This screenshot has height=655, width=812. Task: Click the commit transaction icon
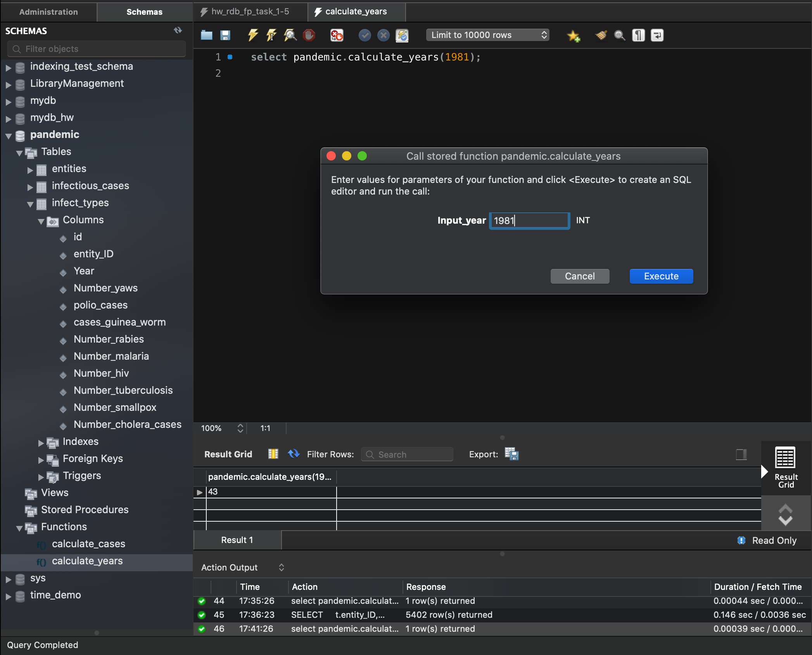pyautogui.click(x=365, y=35)
